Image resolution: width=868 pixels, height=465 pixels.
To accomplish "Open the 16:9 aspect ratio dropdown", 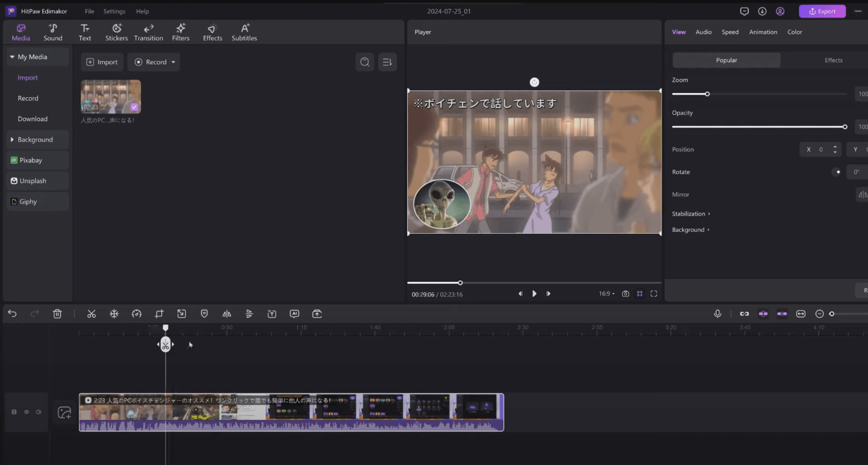I will pyautogui.click(x=606, y=293).
